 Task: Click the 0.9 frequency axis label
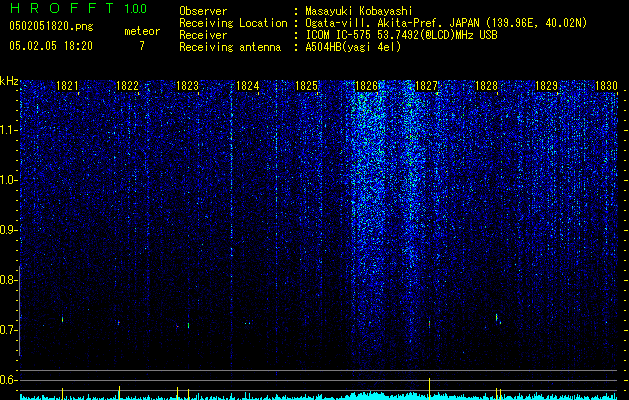click(9, 230)
